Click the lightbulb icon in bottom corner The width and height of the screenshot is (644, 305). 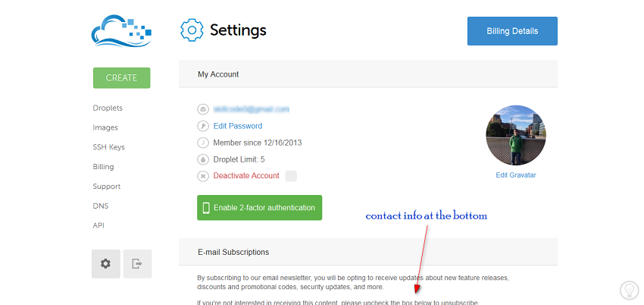(629, 290)
